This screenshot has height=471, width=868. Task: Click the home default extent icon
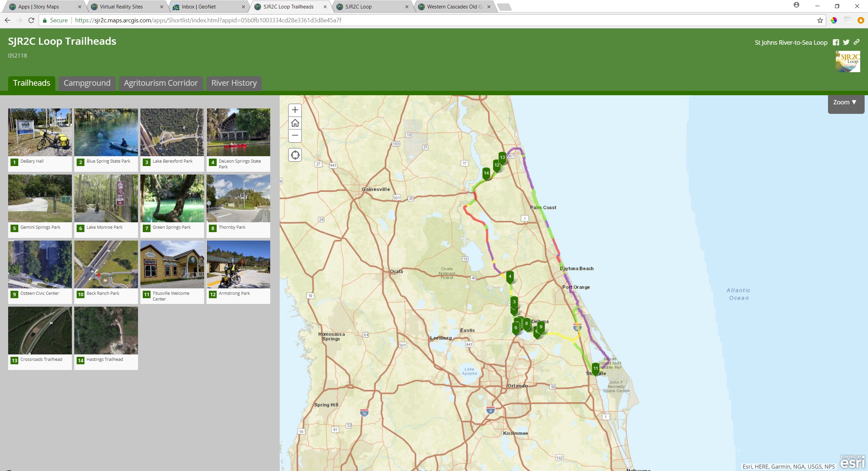point(294,123)
